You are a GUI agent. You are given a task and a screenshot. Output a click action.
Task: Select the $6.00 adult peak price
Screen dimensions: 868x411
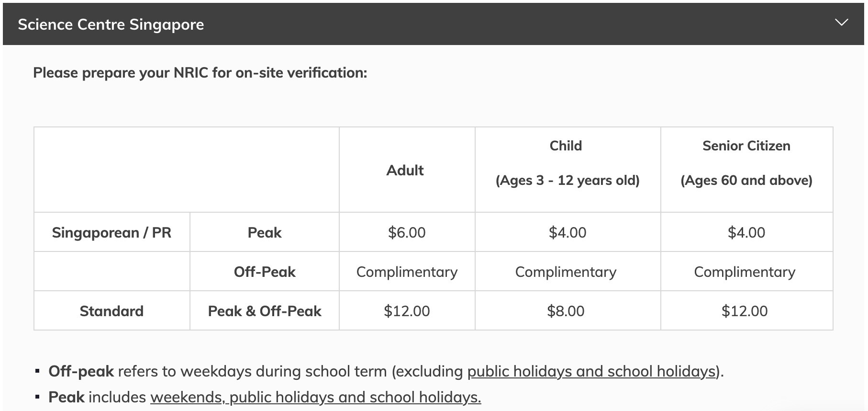[x=407, y=232]
